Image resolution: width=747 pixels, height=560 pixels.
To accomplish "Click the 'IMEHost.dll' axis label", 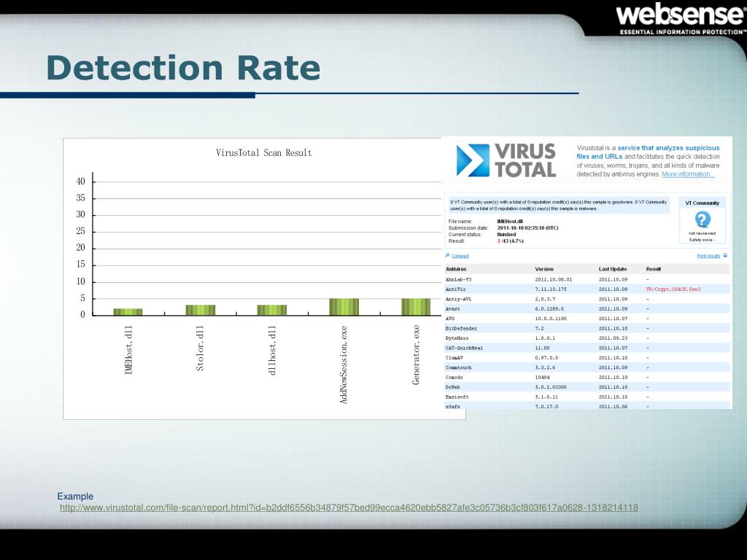I will click(x=128, y=350).
